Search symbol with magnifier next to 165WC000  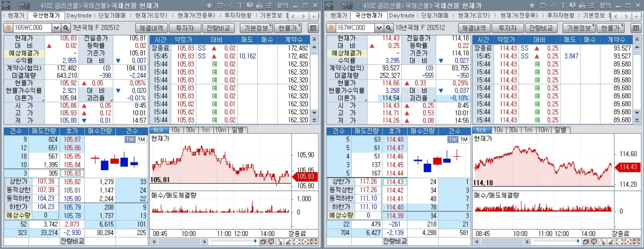pyautogui.click(x=66, y=28)
